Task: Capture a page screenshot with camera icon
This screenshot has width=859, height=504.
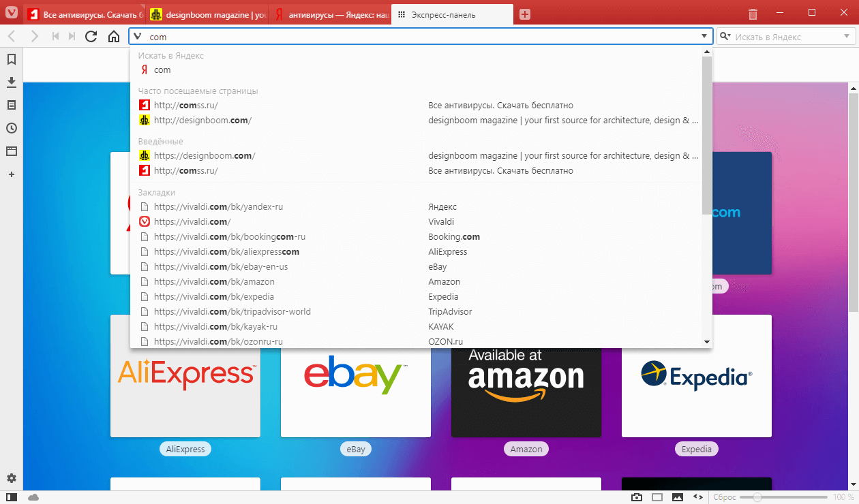Action: pos(636,497)
